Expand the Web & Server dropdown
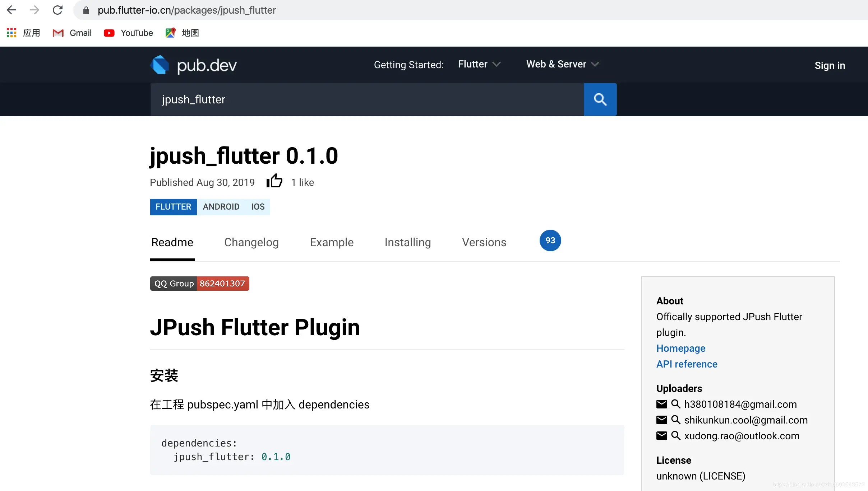Image resolution: width=868 pixels, height=491 pixels. (x=563, y=64)
